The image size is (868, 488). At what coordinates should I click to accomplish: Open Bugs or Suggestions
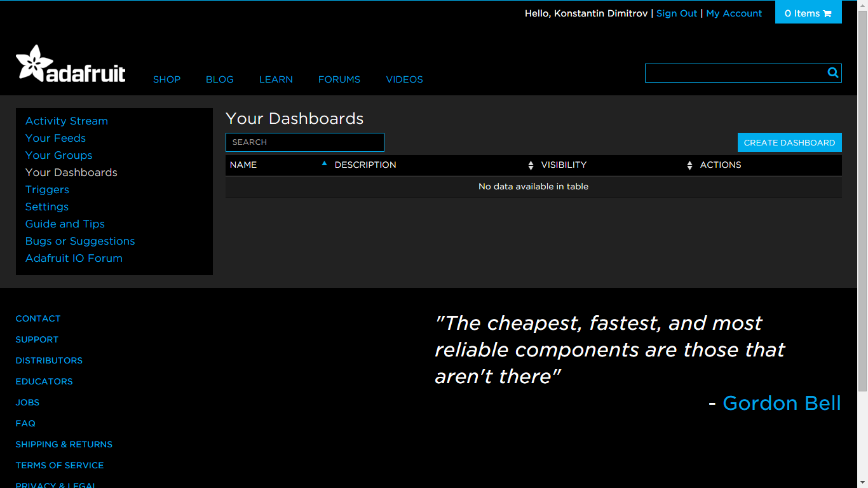click(x=80, y=241)
